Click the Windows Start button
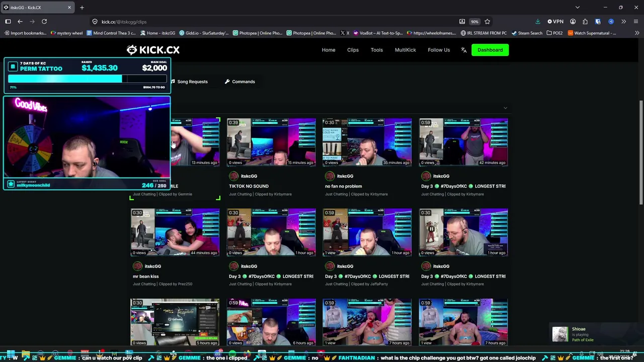 (11, 354)
